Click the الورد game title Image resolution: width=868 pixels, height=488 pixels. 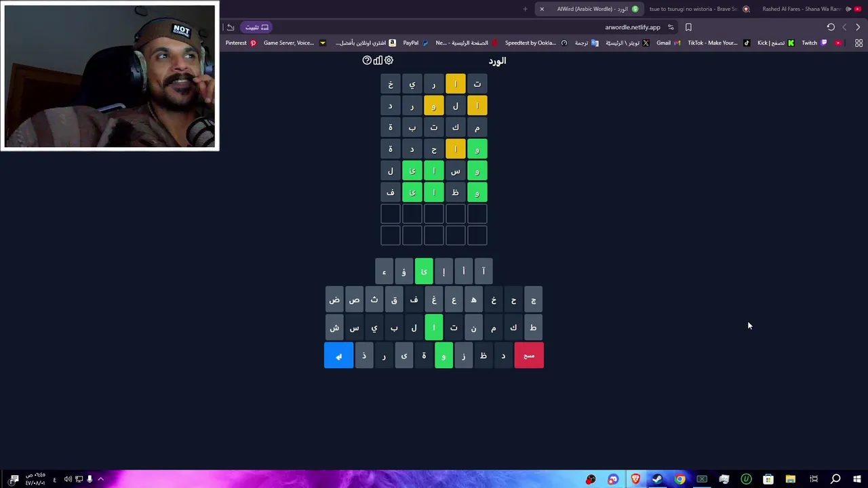point(497,60)
